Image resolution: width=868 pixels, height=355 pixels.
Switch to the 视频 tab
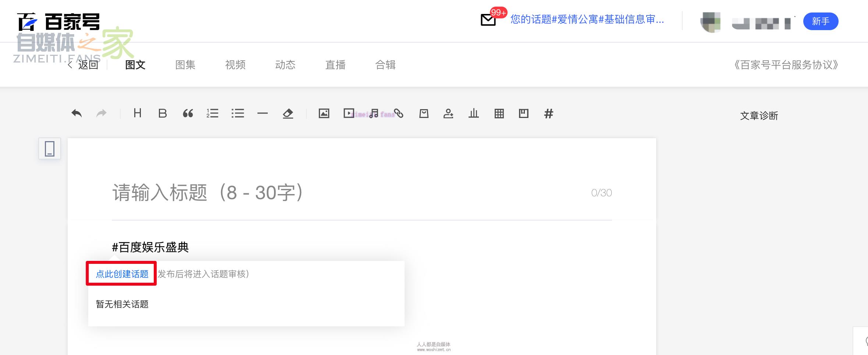point(235,65)
